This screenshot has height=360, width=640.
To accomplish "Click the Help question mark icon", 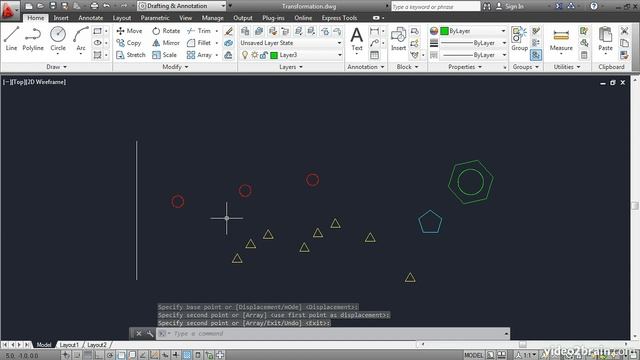I will (x=594, y=6).
